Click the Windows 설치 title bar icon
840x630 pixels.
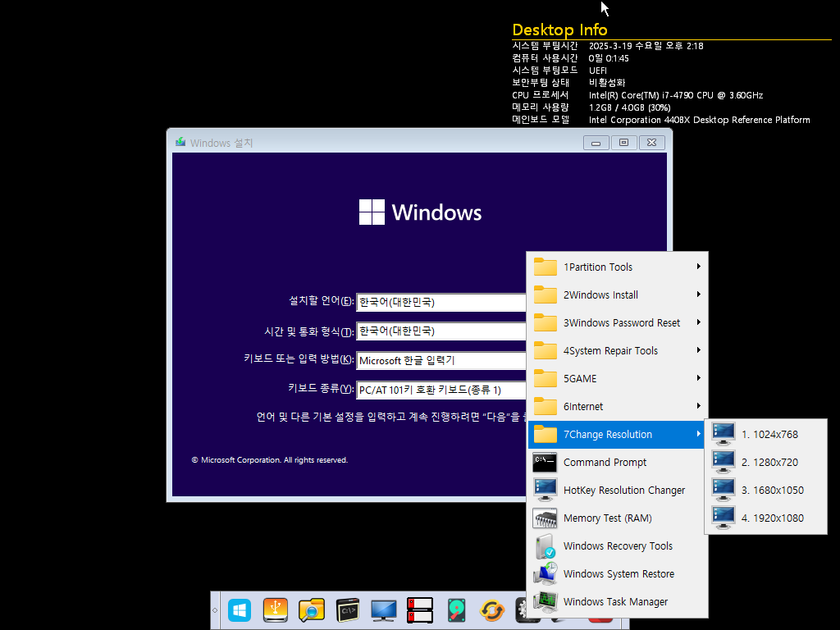coord(180,142)
